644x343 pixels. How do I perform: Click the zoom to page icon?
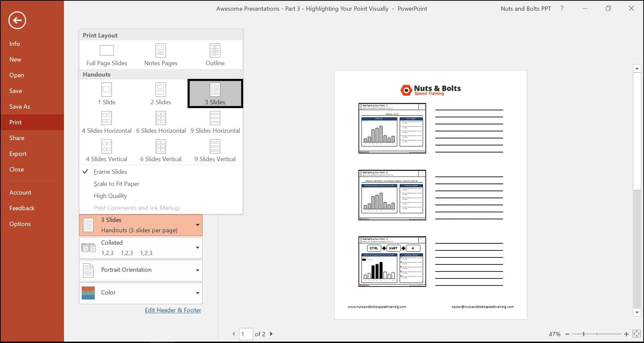tap(637, 334)
